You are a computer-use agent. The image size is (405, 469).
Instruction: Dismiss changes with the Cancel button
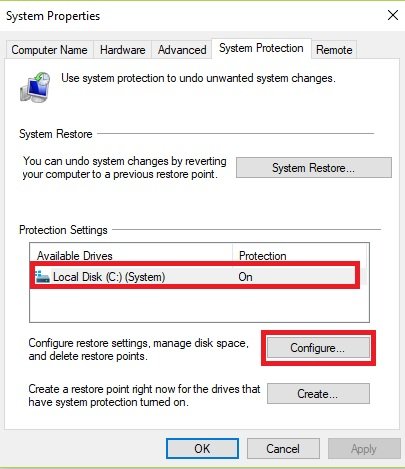point(283,449)
